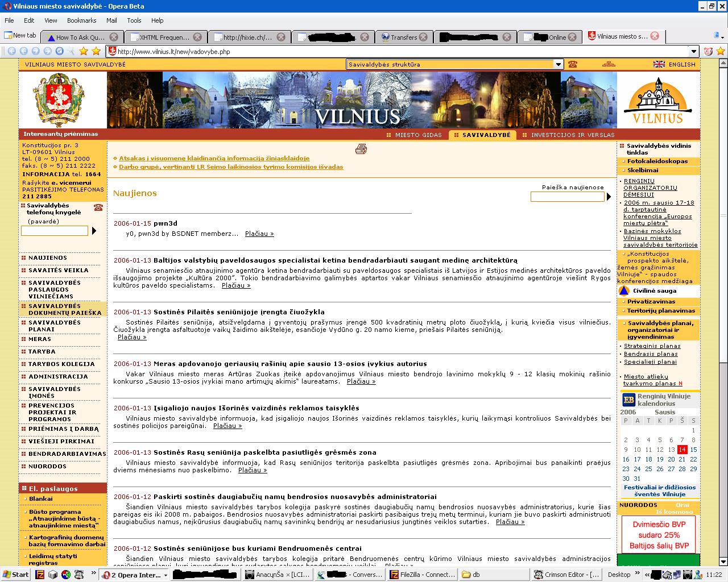The width and height of the screenshot is (728, 582).
Task: Close the 'Vilniaus miesto s...' tab
Action: [655, 36]
